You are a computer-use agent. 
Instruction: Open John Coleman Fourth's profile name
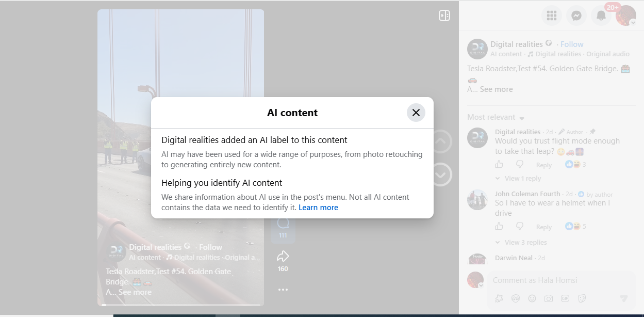(x=527, y=194)
